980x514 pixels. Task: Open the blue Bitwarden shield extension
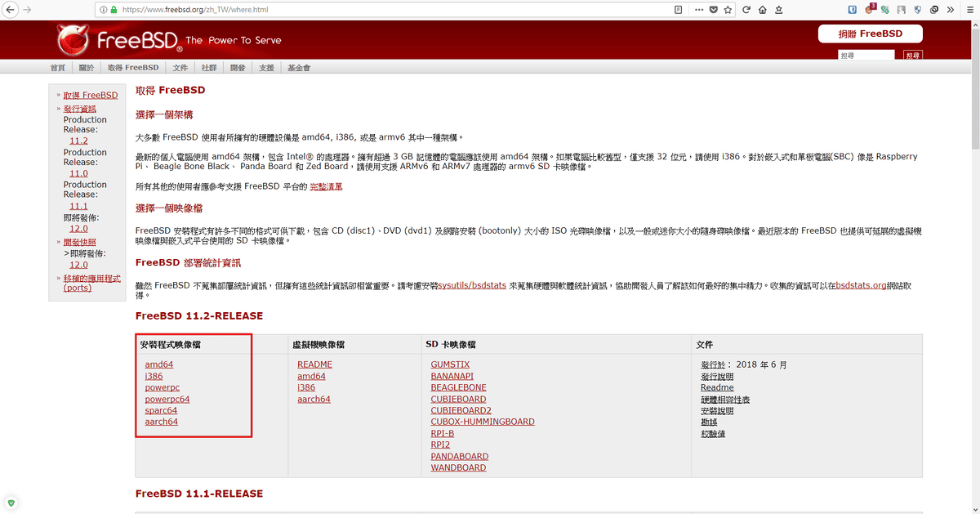[852, 10]
